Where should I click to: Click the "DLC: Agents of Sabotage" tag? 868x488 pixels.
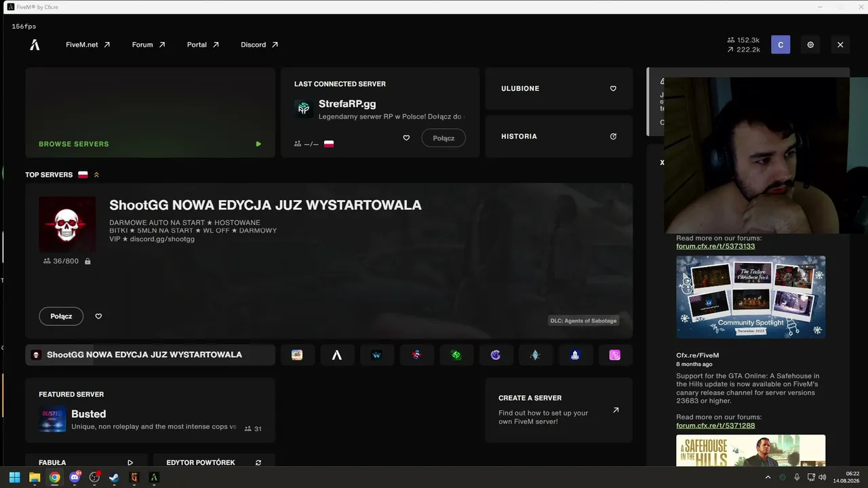coord(583,321)
